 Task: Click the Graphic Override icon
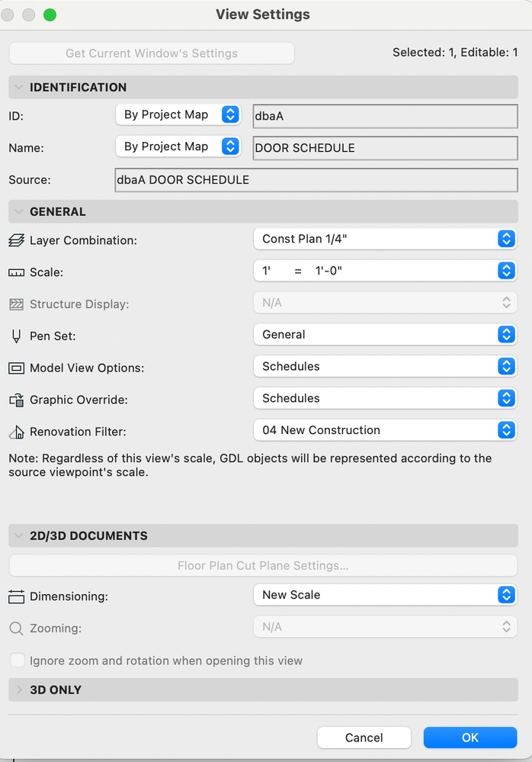(17, 400)
